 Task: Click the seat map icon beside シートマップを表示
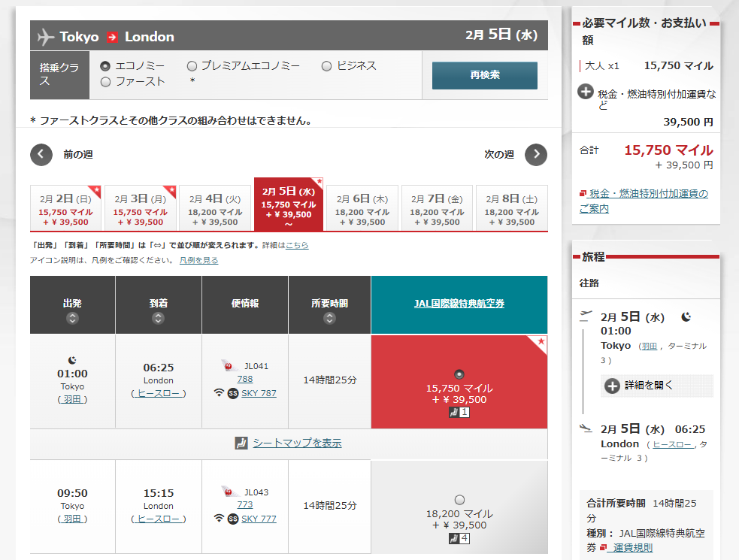pyautogui.click(x=241, y=443)
